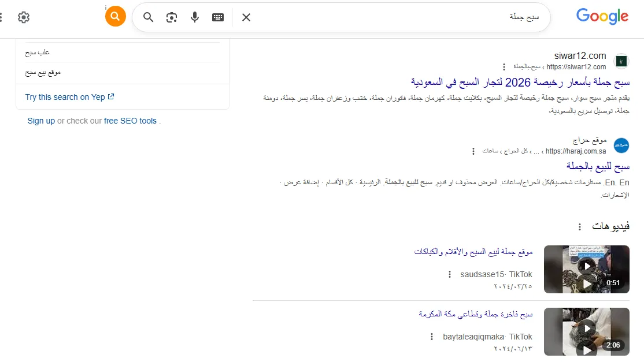644x362 pixels.
Task: Open the on-screen keyboard input tool
Action: click(x=218, y=17)
